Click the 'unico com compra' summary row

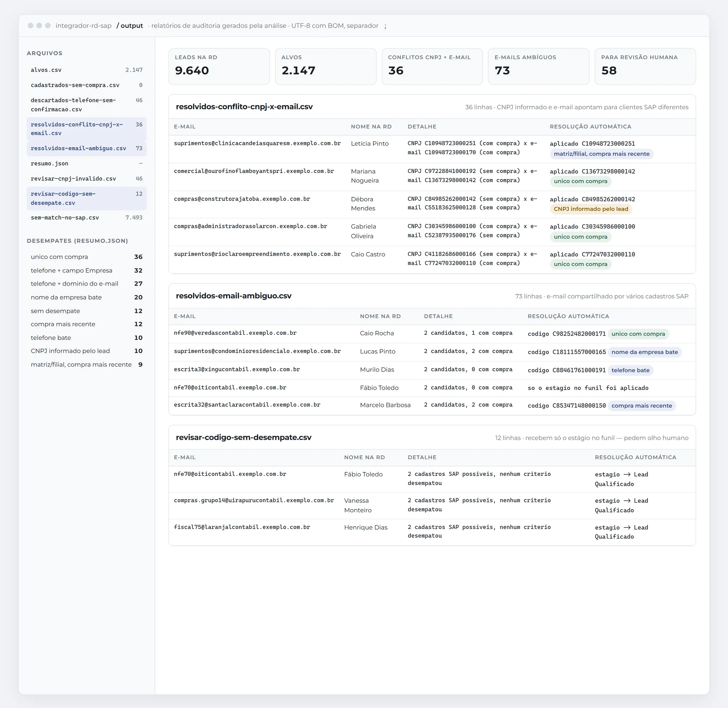click(86, 257)
